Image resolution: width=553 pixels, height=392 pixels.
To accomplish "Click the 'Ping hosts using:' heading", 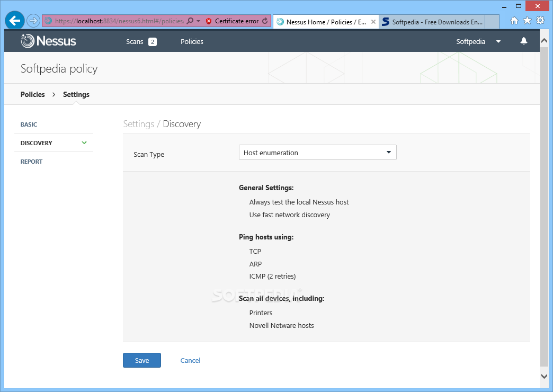I will click(x=266, y=237).
